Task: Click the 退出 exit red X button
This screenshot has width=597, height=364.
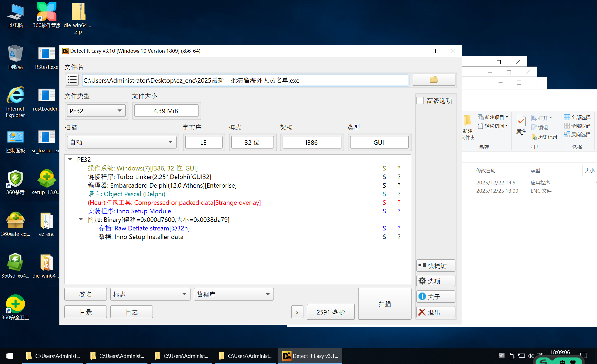Action: coord(436,312)
